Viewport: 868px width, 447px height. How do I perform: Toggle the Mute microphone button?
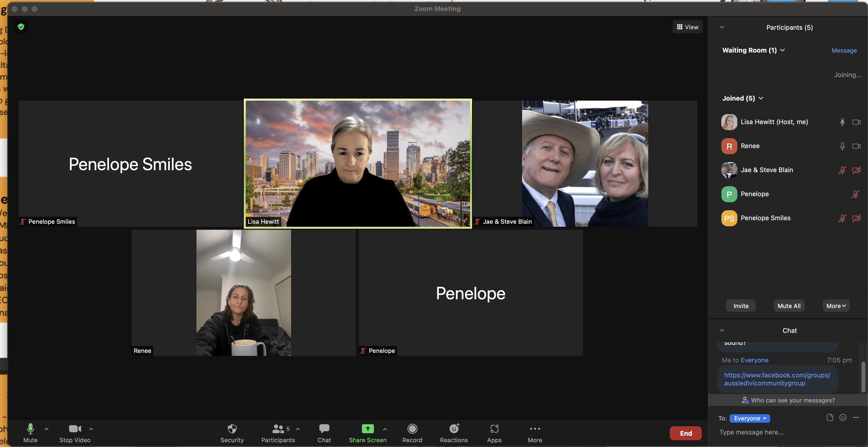point(30,429)
